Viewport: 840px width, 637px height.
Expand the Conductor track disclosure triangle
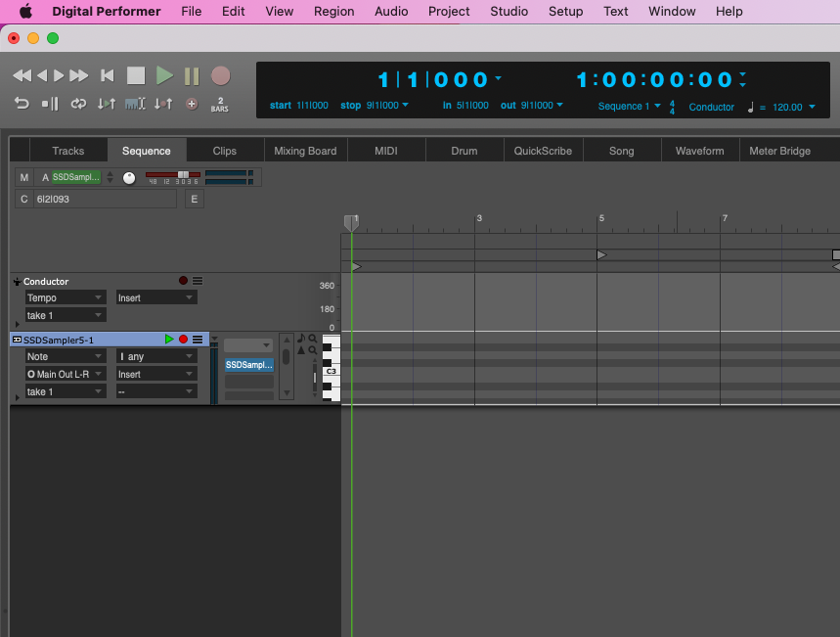[x=18, y=324]
